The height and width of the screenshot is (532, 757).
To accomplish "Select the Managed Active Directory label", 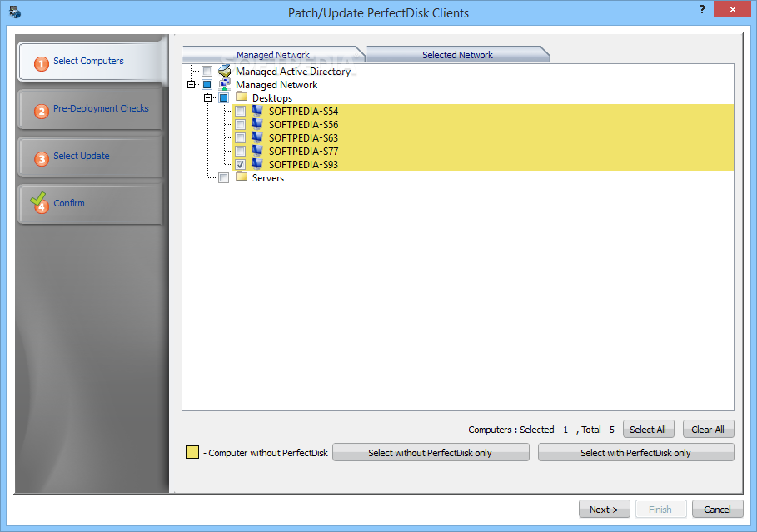I will pyautogui.click(x=293, y=72).
